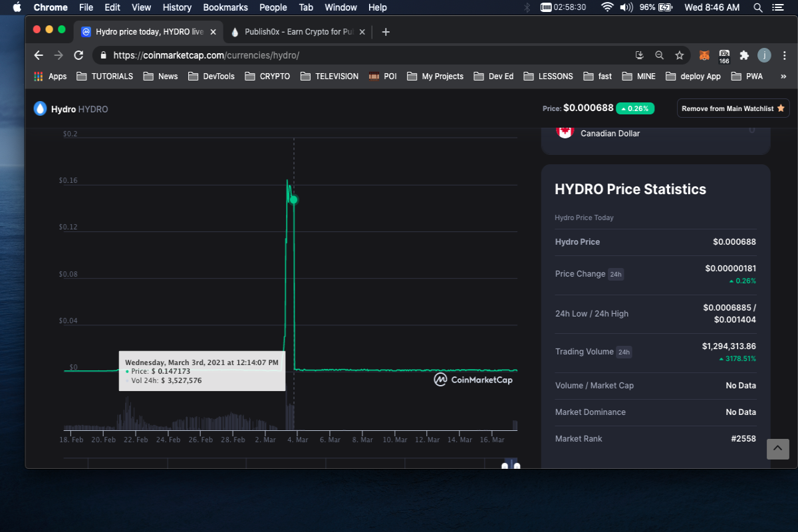This screenshot has height=532, width=798.
Task: View site info via lock icon
Action: [102, 55]
